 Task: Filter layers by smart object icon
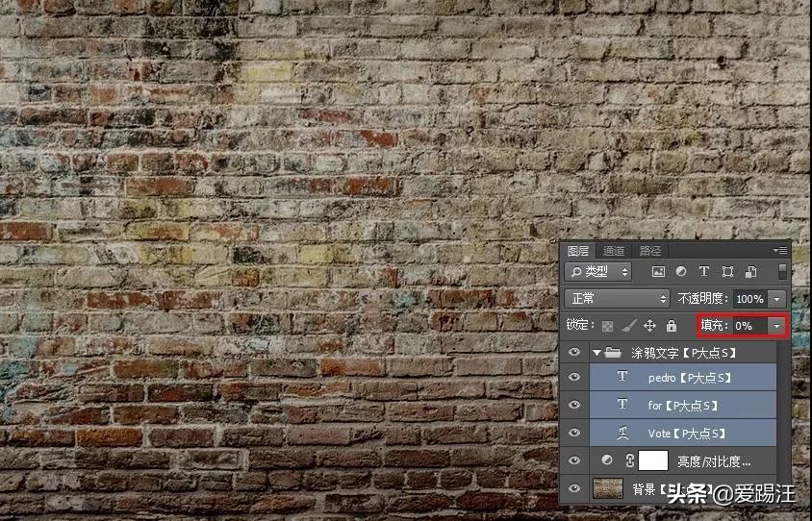(750, 273)
